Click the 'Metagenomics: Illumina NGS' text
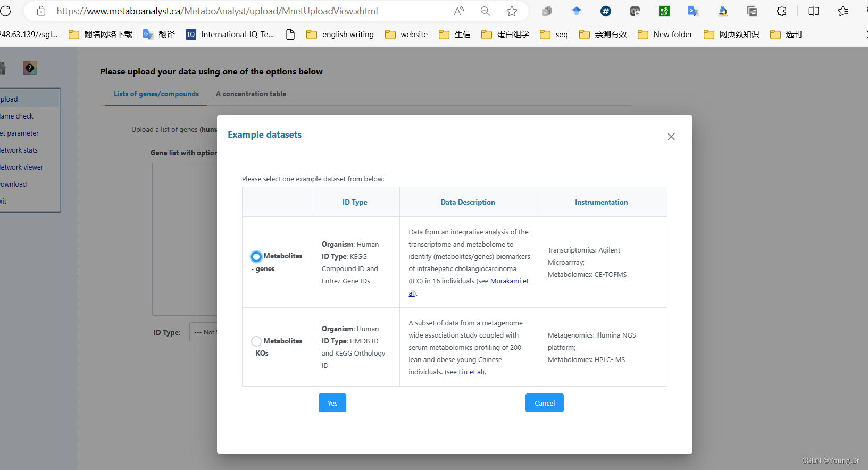This screenshot has height=470, width=868. point(592,335)
